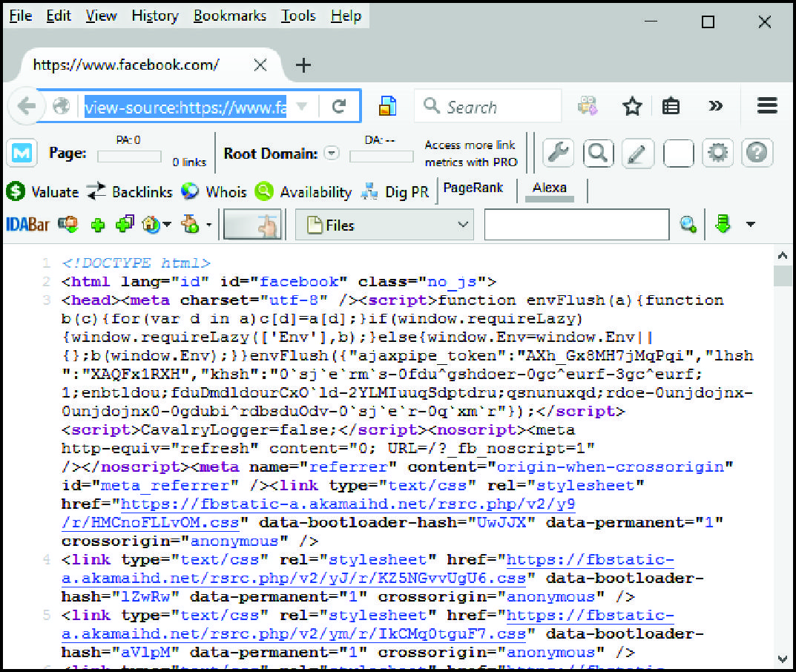This screenshot has width=796, height=672.
Task: Click the Availability button
Action: tap(303, 192)
